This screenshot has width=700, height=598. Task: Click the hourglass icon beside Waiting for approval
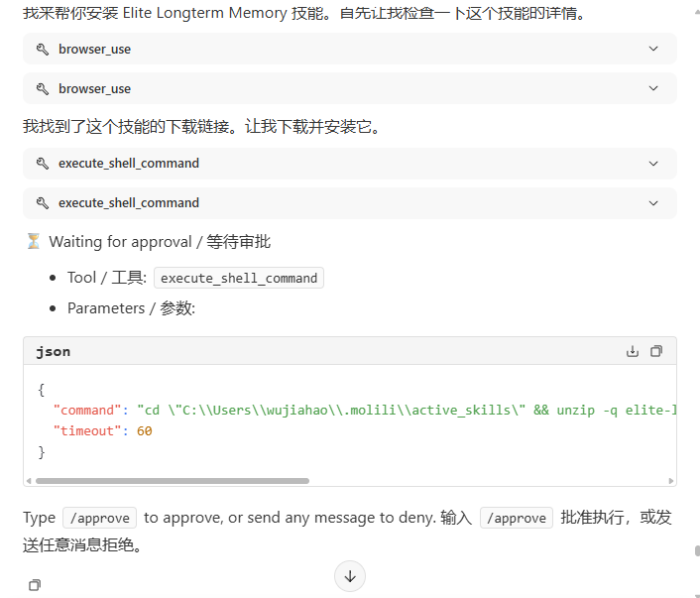pos(34,242)
